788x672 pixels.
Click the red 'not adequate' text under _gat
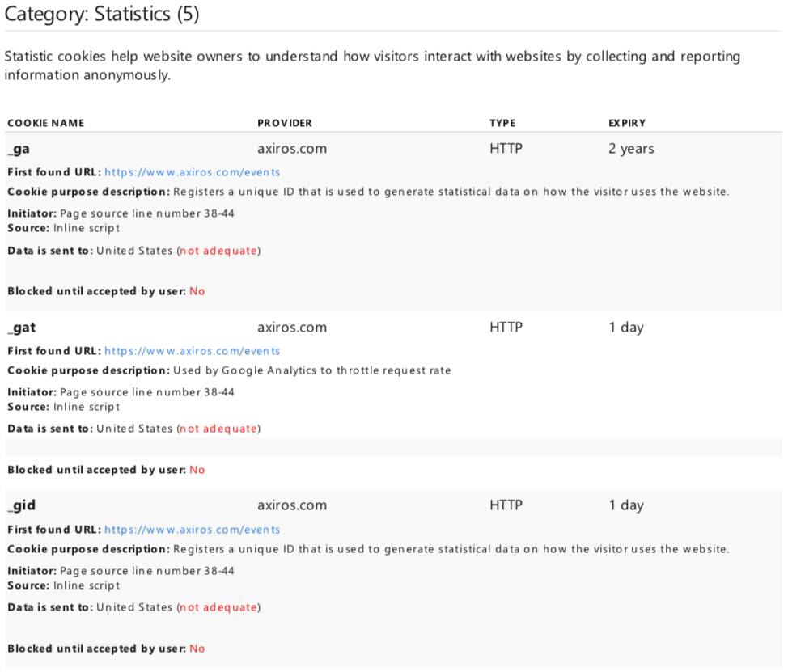point(218,429)
